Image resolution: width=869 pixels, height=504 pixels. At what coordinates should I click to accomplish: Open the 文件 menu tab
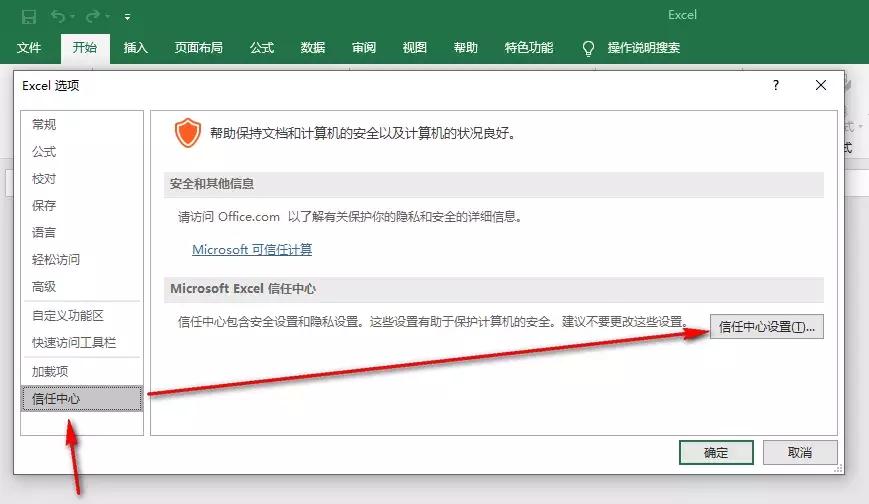29,48
